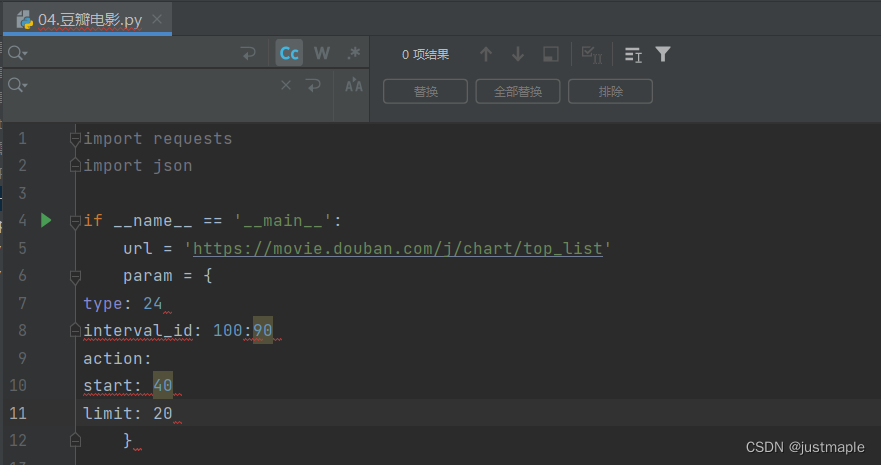Clear the replace field with X icon

[x=286, y=85]
